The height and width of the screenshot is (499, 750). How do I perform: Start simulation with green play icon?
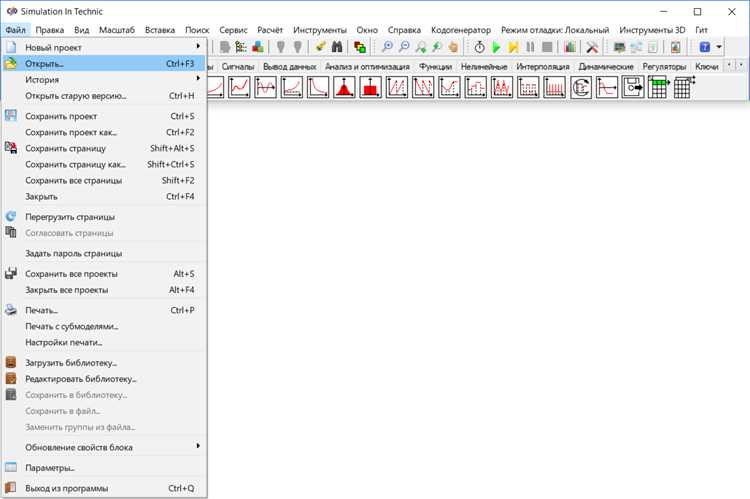coord(496,47)
